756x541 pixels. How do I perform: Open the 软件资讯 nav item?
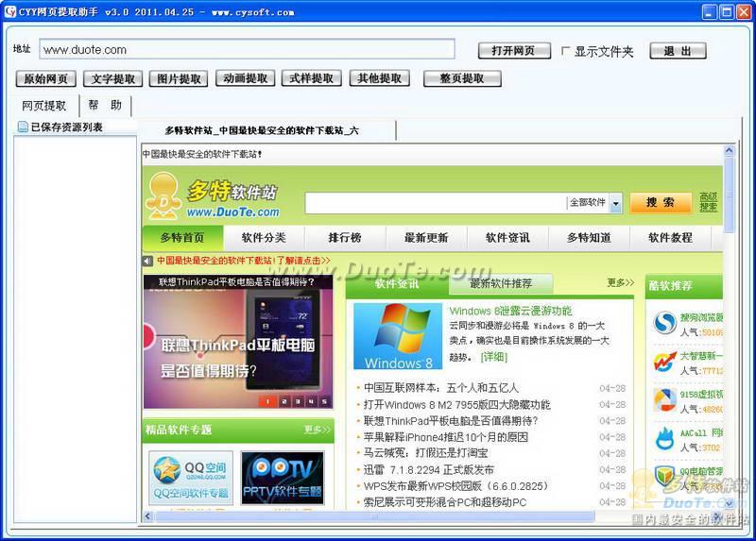(x=507, y=238)
